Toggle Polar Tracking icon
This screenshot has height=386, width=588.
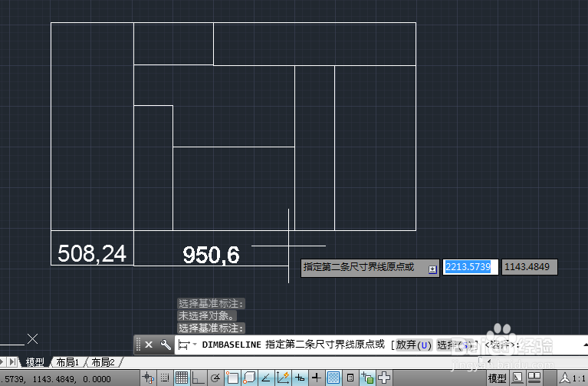(215, 378)
